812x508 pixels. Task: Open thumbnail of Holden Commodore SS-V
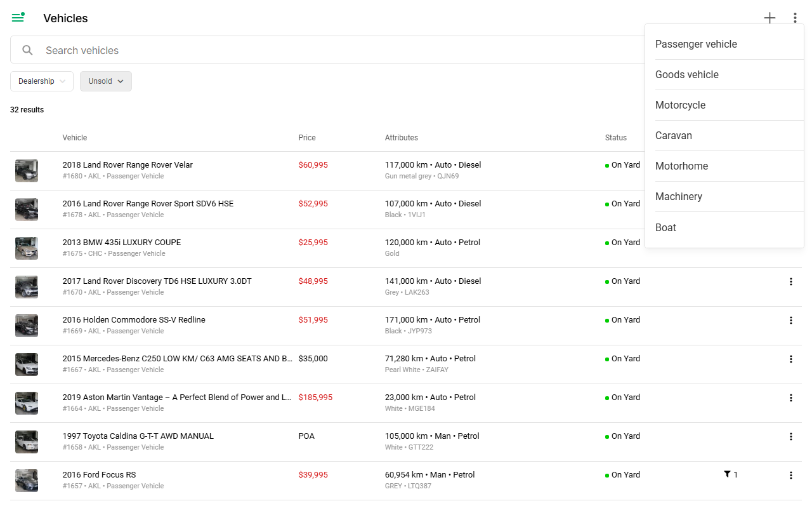(27, 326)
